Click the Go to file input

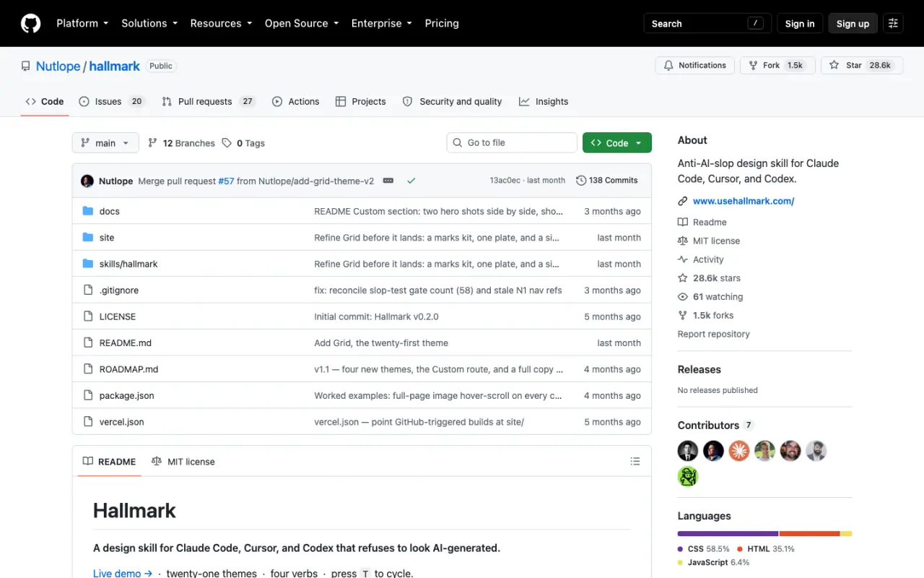[512, 143]
